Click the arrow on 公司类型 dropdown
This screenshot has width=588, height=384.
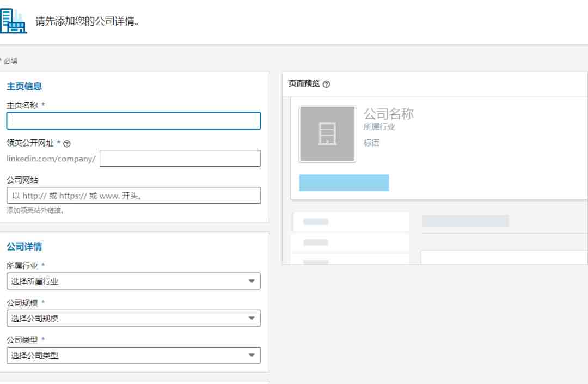pos(252,356)
